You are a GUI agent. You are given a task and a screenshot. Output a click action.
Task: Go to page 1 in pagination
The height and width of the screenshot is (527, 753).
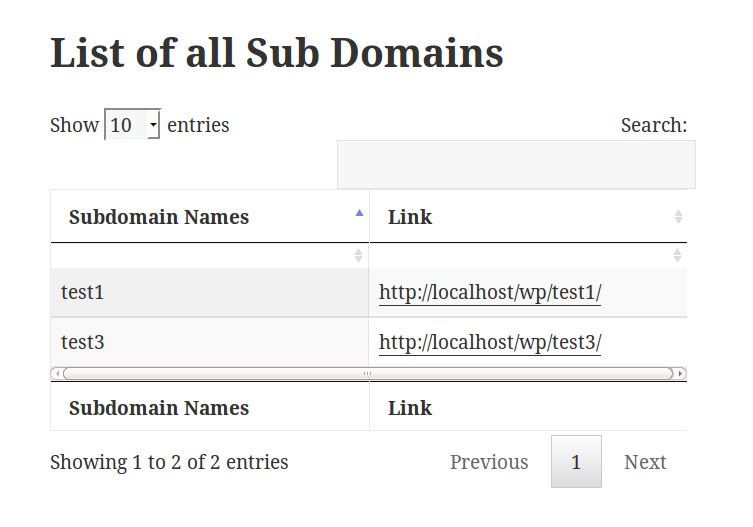[x=576, y=462]
